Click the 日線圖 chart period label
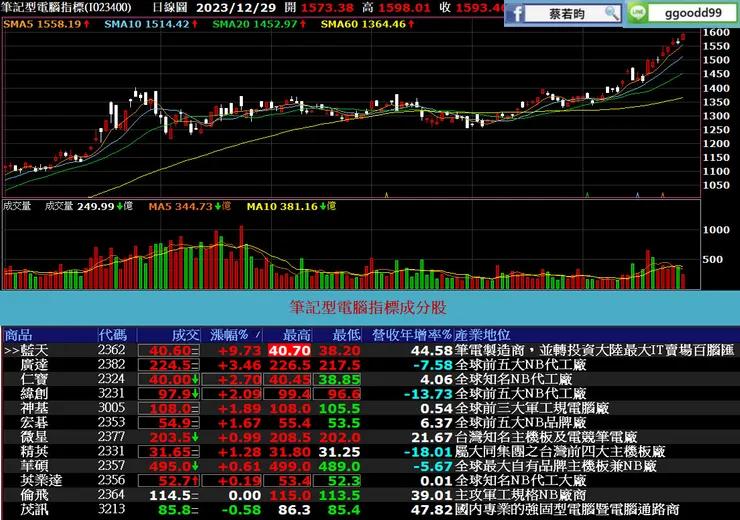Screen dimensions: 740x520 coord(170,8)
